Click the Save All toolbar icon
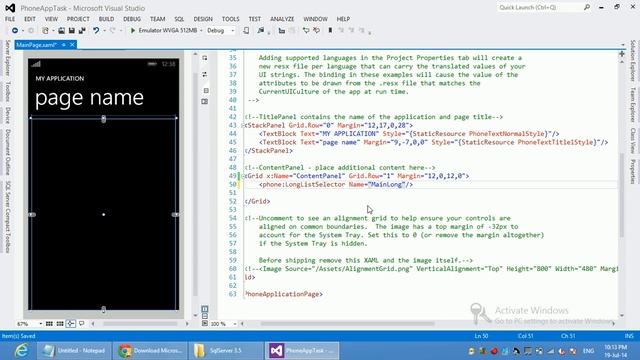The height and width of the screenshot is (360, 640). click(x=82, y=31)
